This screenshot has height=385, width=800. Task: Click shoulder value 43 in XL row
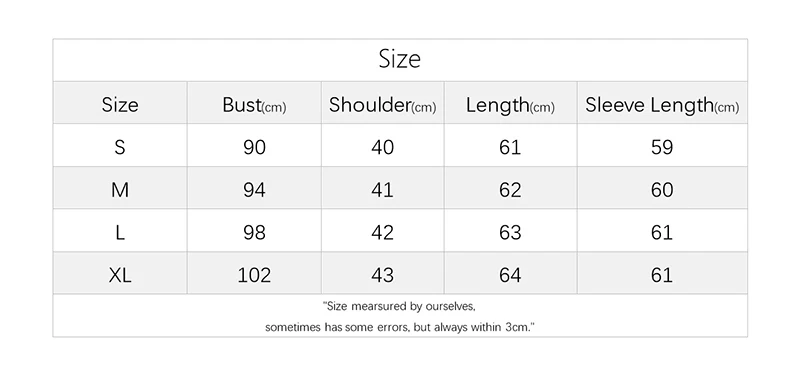tap(383, 275)
